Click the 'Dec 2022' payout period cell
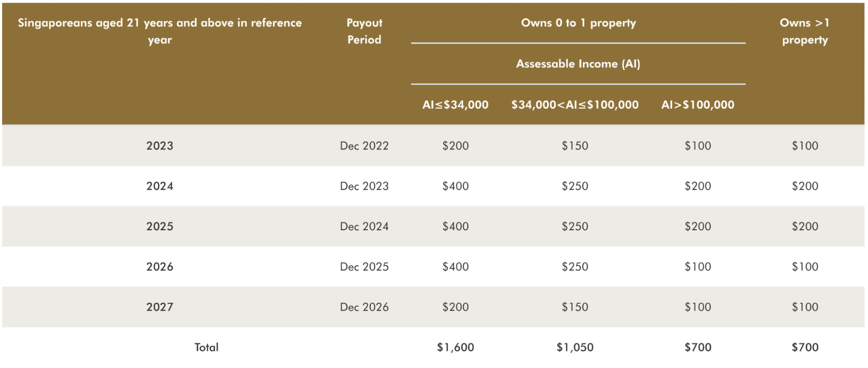Viewport: 868px width, 368px height. point(364,146)
